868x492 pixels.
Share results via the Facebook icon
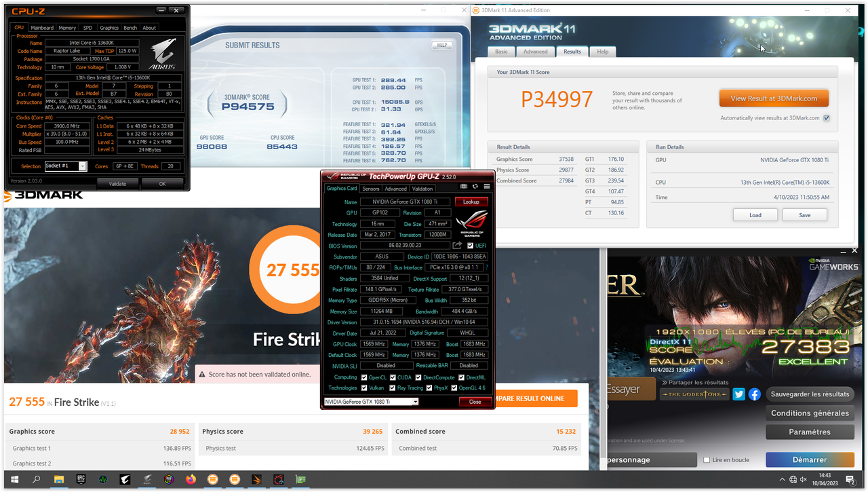pos(754,394)
